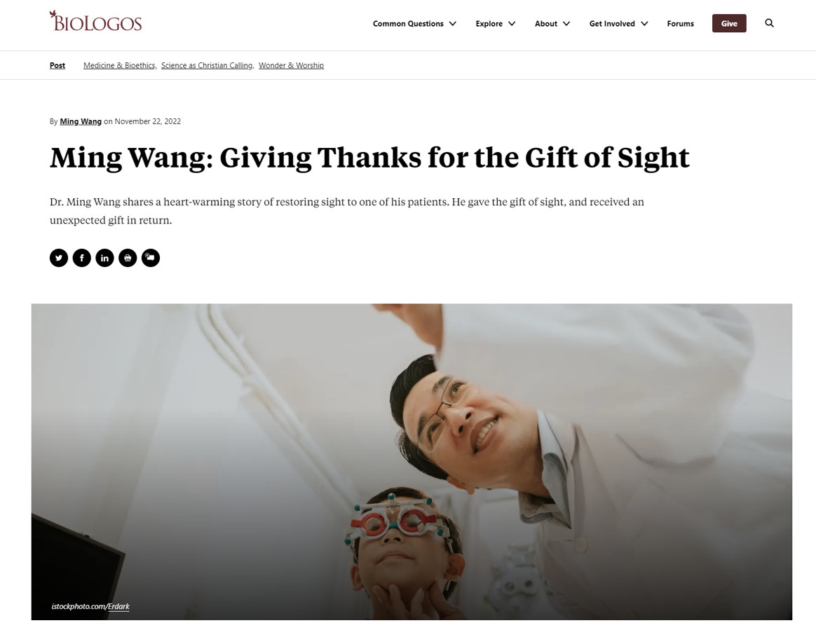Click the Give button
The height and width of the screenshot is (644, 816).
729,23
